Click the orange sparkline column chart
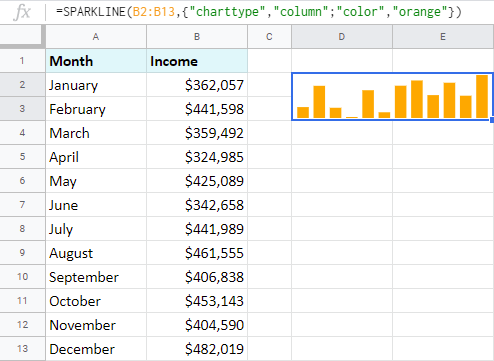Image resolution: width=494 pixels, height=361 pixels. pyautogui.click(x=392, y=97)
